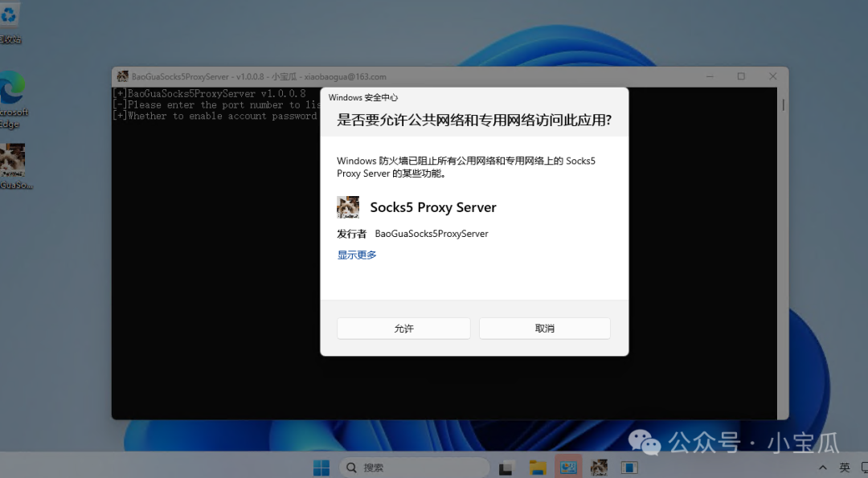Open the Windows Start menu

pos(321,468)
